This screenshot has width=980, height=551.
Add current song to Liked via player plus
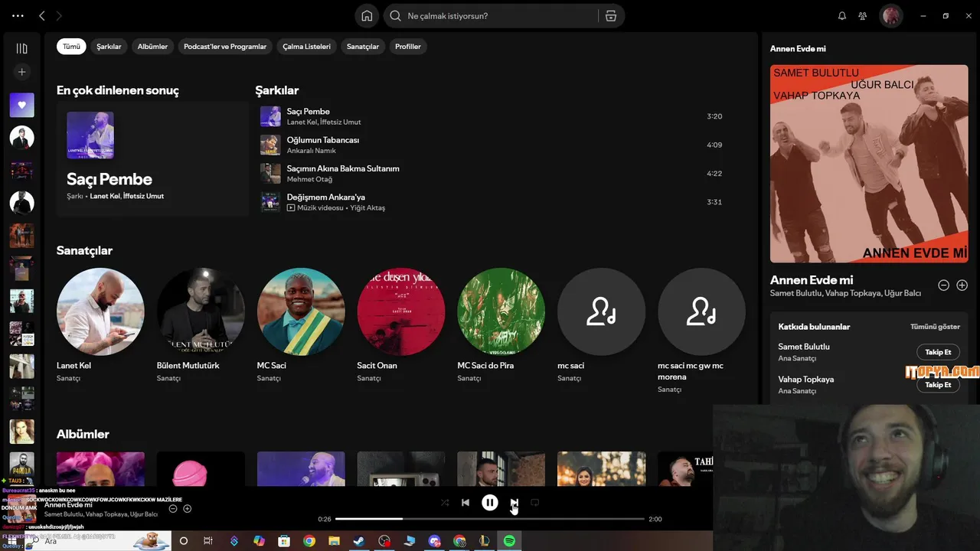tap(187, 508)
